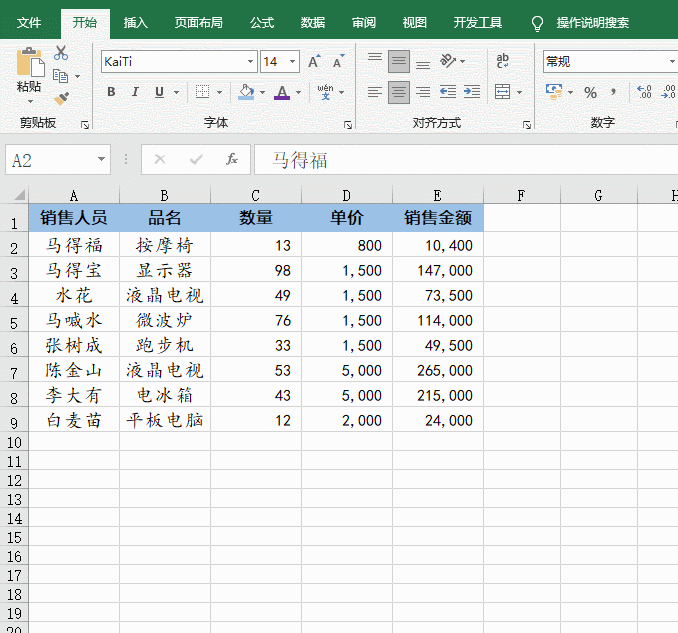Open 对齐方式 group dialog launcher
The width and height of the screenshot is (678, 633).
point(527,125)
